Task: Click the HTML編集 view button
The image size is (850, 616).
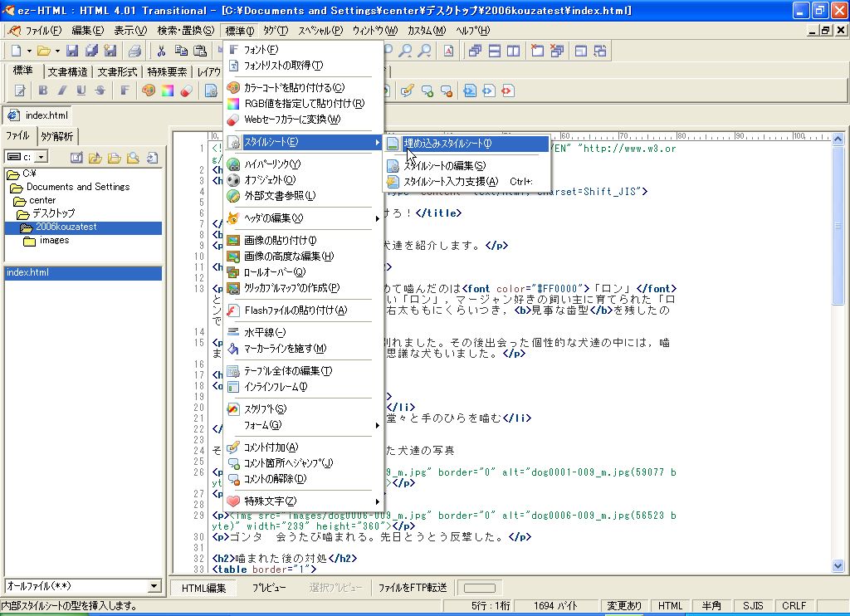Action: point(203,588)
